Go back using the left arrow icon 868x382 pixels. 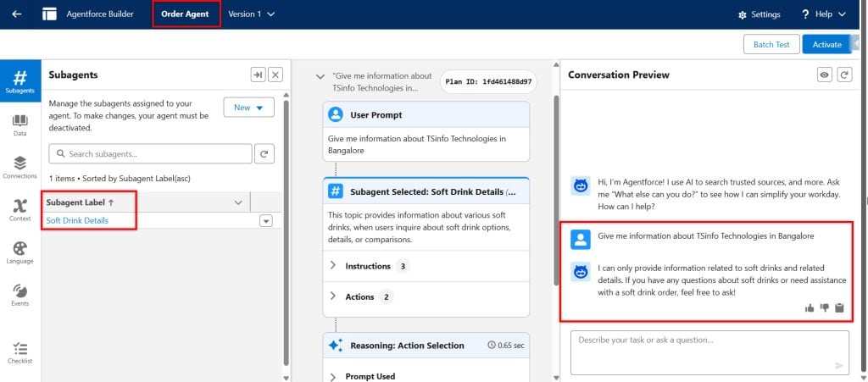pyautogui.click(x=17, y=14)
